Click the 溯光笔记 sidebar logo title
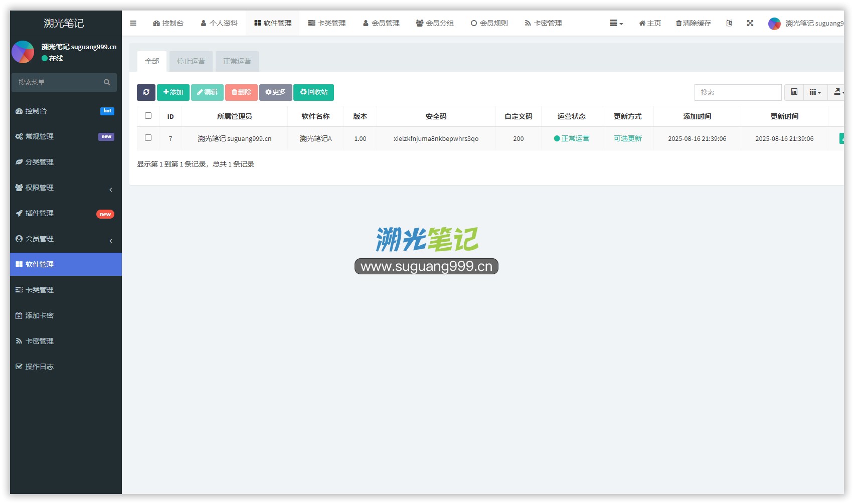The height and width of the screenshot is (504, 854). pyautogui.click(x=64, y=23)
